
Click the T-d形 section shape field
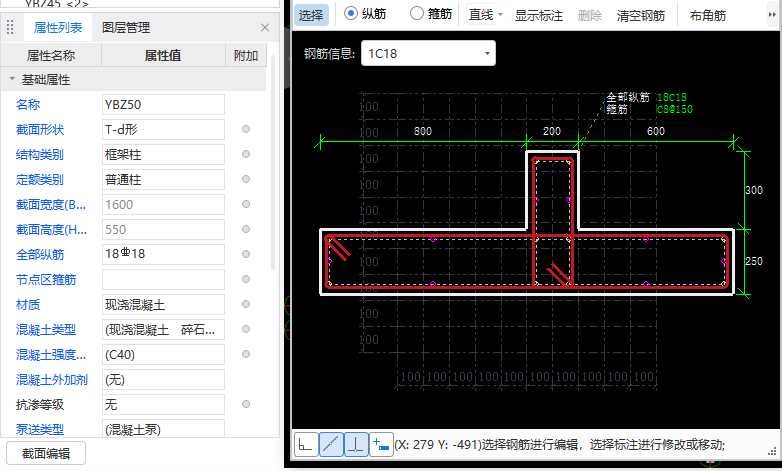[x=163, y=129]
